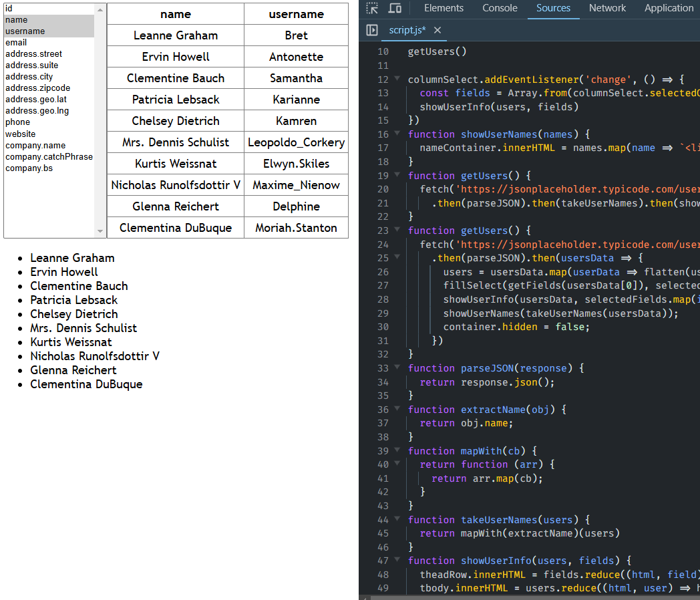Click the Bret username cell
This screenshot has height=600, width=700.
(x=296, y=35)
